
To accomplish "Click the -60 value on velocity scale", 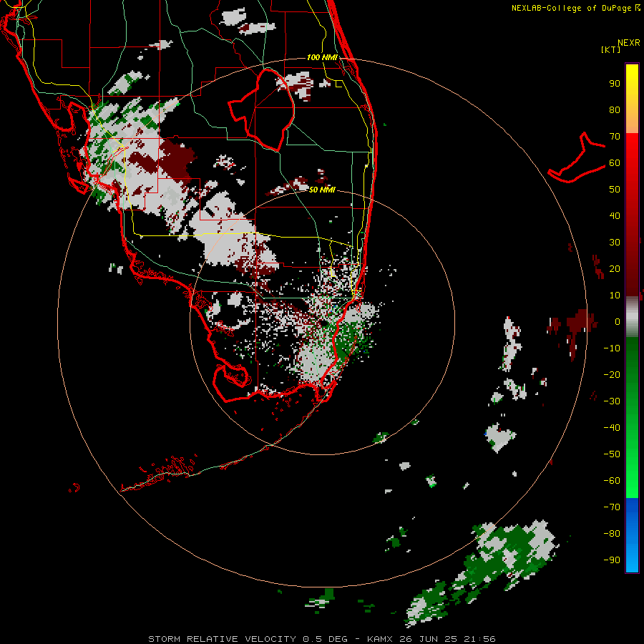I will tap(612, 481).
